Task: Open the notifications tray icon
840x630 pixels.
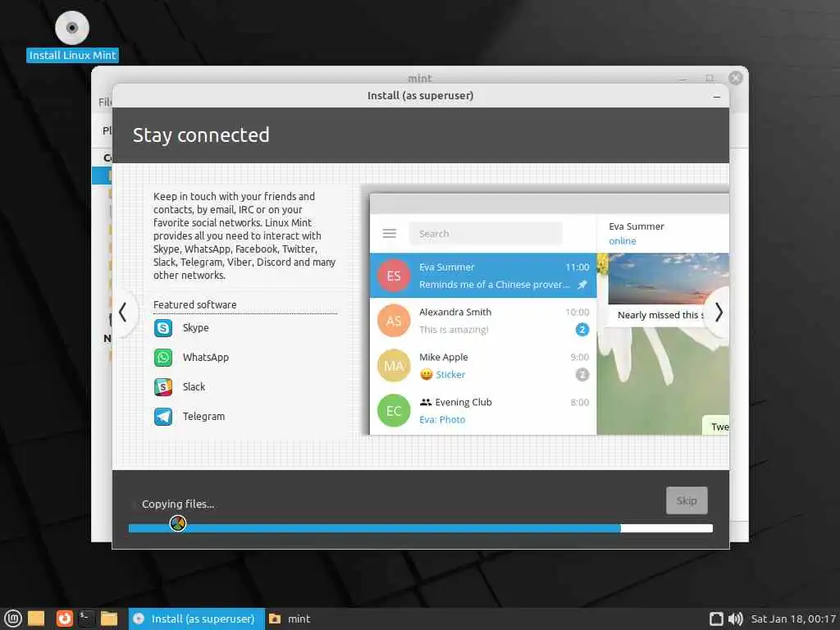Action: pyautogui.click(x=716, y=619)
